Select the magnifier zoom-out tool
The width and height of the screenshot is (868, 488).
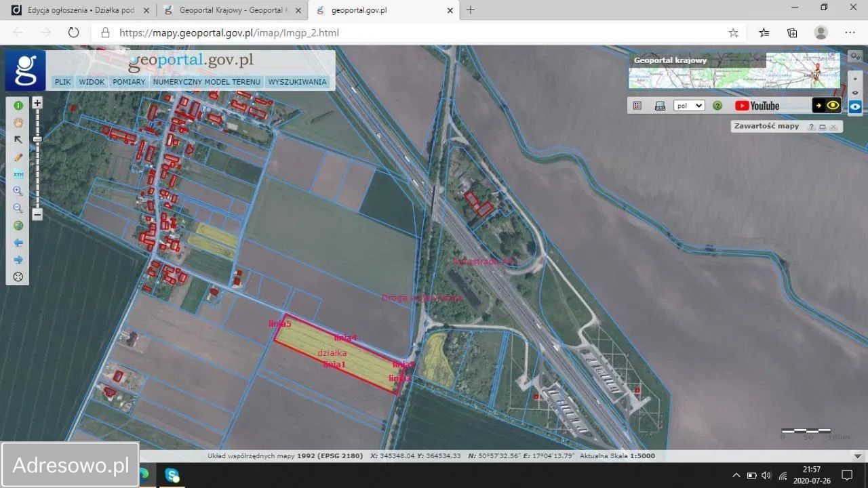(18, 208)
